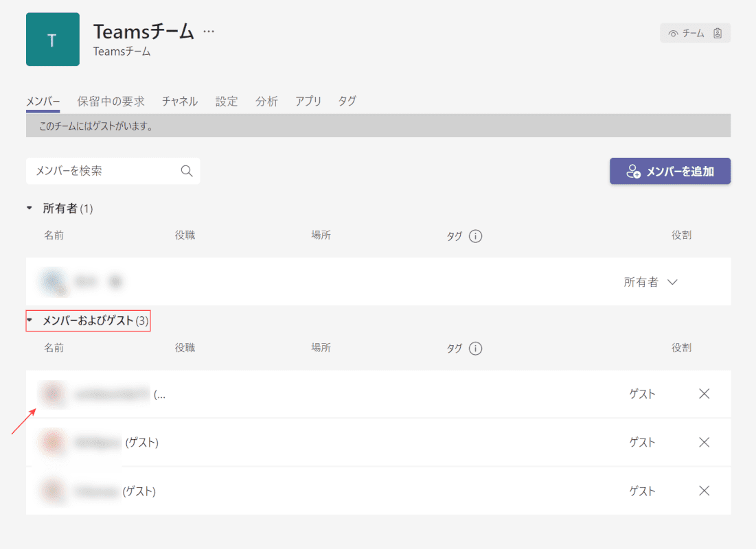Show tag info icon in members header
This screenshot has width=756, height=549.
pyautogui.click(x=475, y=348)
